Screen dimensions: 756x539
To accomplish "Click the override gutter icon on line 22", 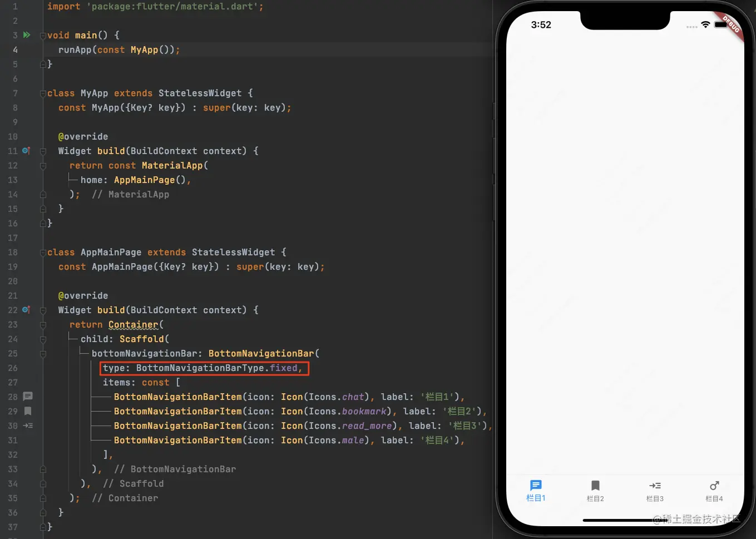I will click(x=26, y=310).
